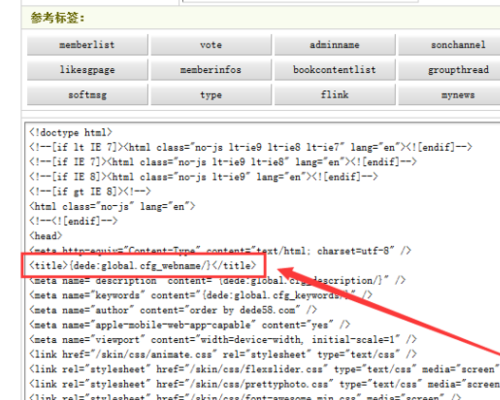
Task: Insert the flink reference tag
Action: (335, 95)
